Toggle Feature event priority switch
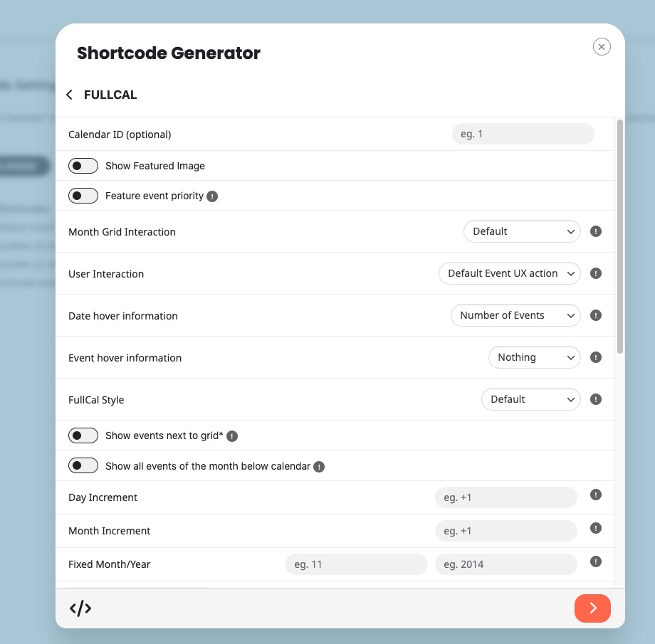Screen dimensions: 655x644 (x=83, y=196)
